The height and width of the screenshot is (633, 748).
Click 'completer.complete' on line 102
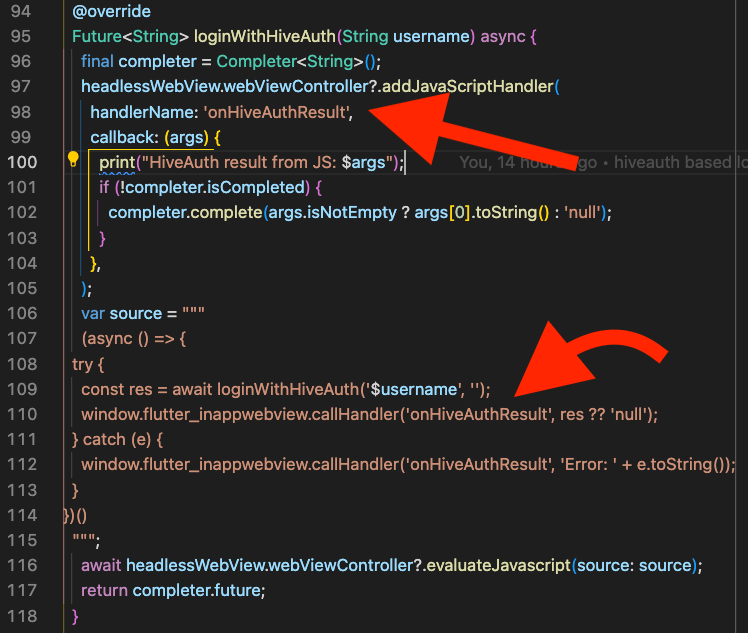(185, 212)
